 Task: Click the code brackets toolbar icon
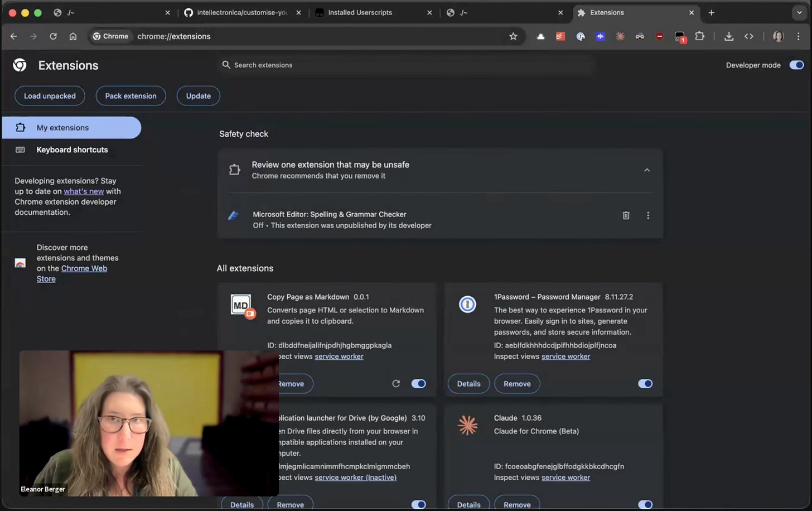click(x=749, y=36)
